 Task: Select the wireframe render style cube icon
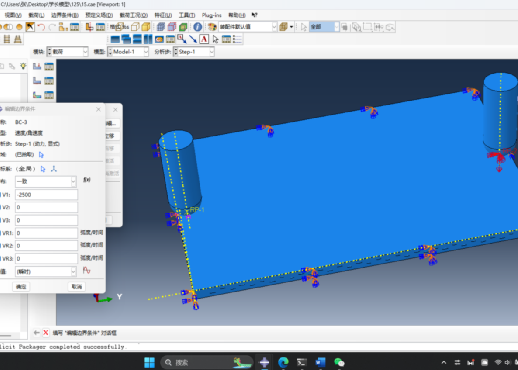pos(135,27)
